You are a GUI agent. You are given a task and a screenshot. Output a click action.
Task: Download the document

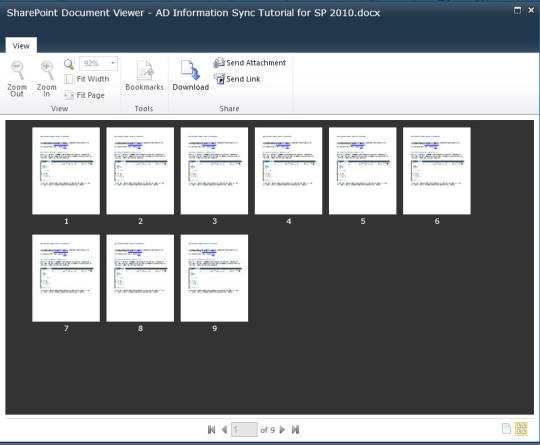[190, 75]
